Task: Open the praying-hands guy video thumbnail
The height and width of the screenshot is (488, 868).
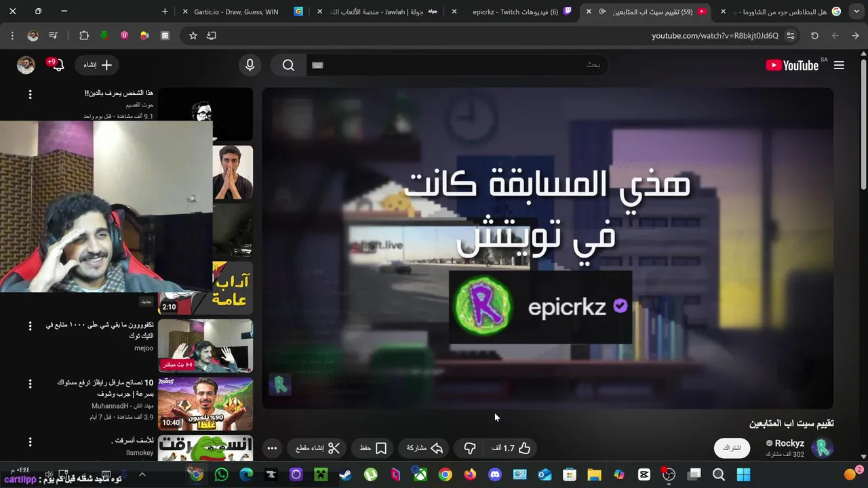Action: 233,172
